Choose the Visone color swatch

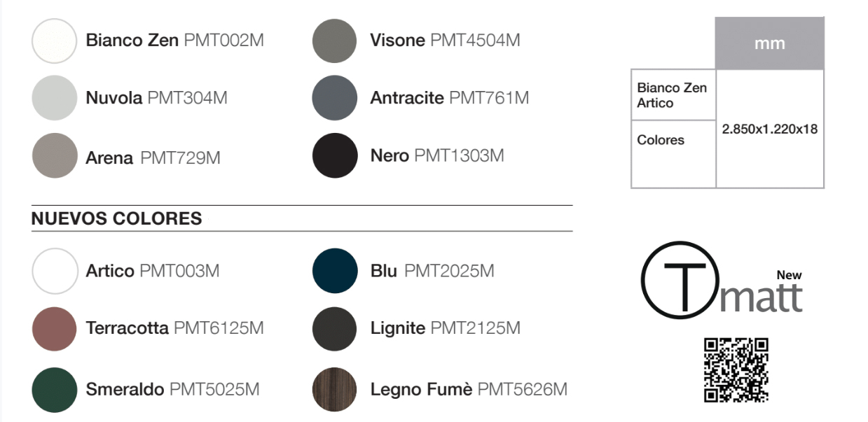click(x=335, y=41)
